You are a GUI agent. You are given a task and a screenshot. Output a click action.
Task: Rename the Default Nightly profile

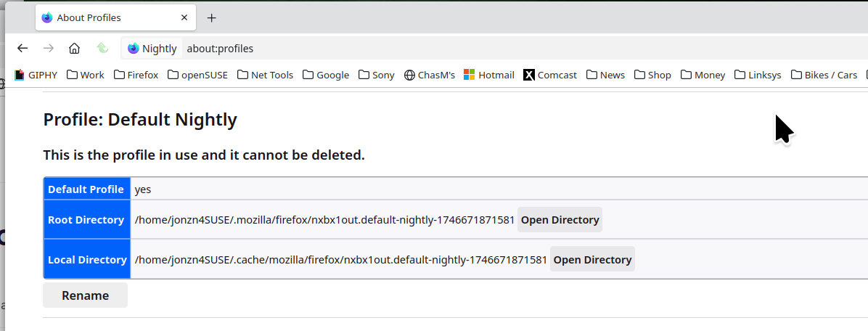click(85, 295)
